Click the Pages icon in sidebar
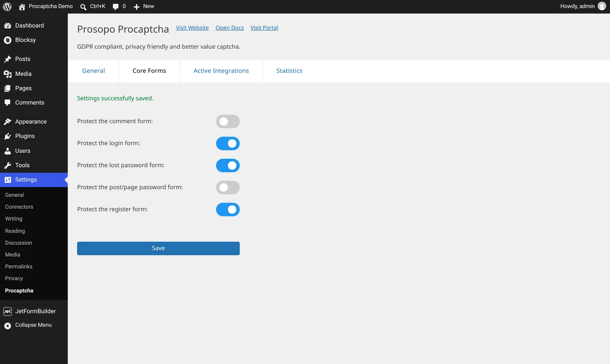 coord(8,88)
